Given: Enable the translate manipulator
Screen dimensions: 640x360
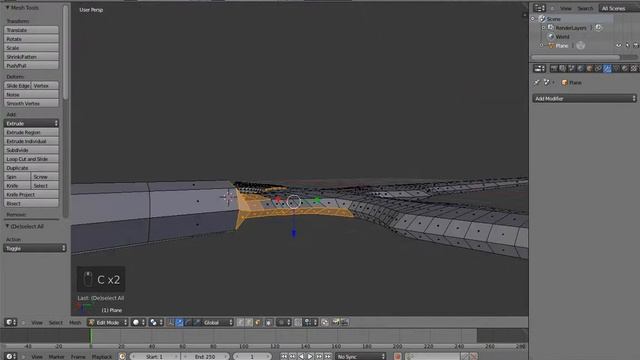Looking at the screenshot, I should (180, 322).
